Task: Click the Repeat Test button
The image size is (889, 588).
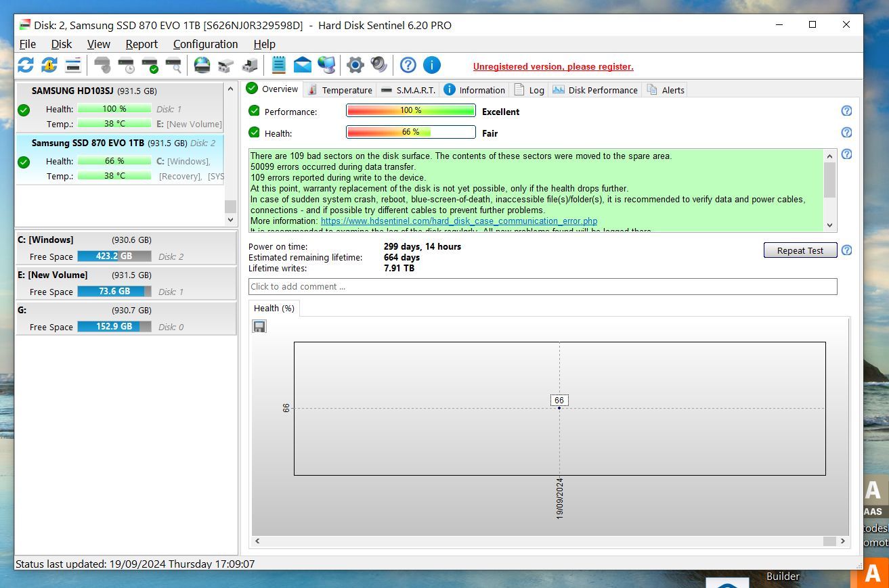Action: tap(800, 250)
